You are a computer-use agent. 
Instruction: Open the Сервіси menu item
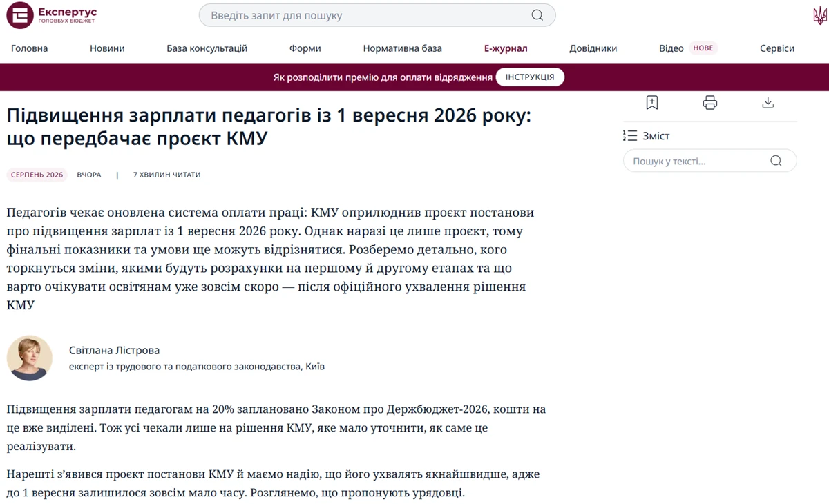coord(777,48)
